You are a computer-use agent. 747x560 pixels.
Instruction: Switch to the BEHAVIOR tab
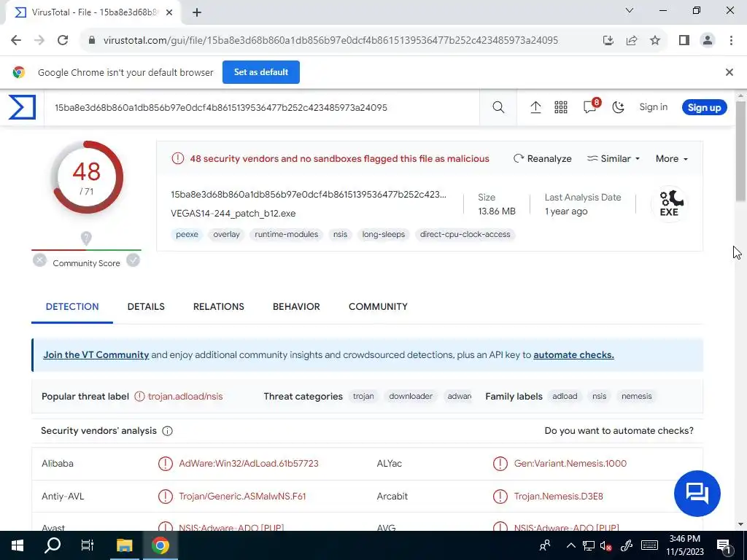pos(296,307)
